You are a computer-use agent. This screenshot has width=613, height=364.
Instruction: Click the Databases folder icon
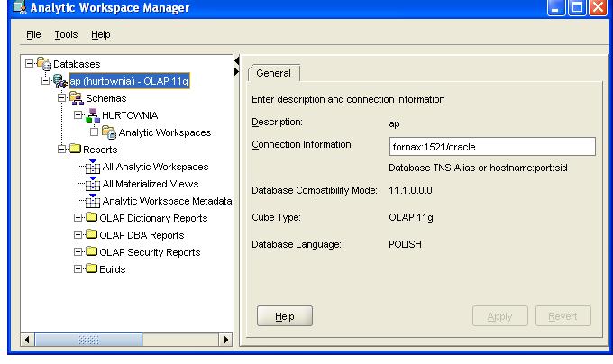44,64
